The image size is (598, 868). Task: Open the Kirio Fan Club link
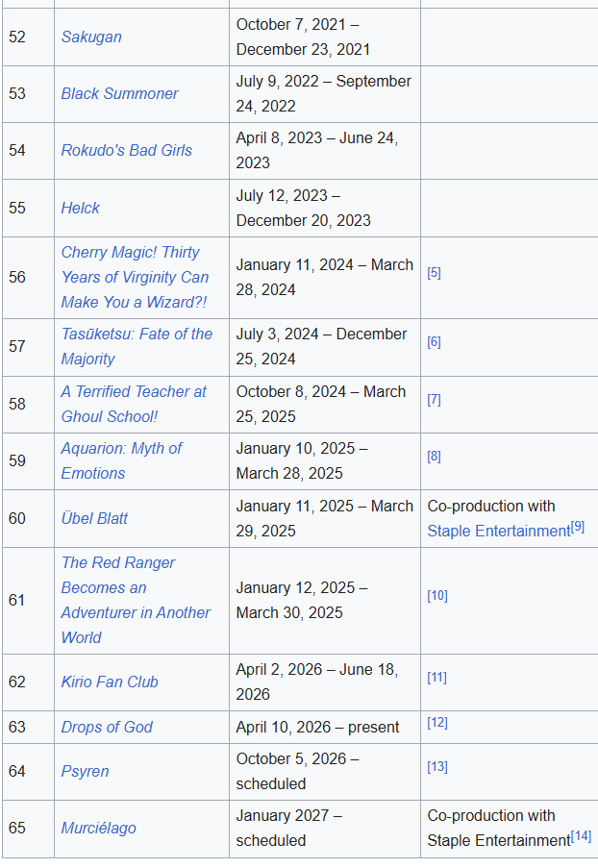110,682
